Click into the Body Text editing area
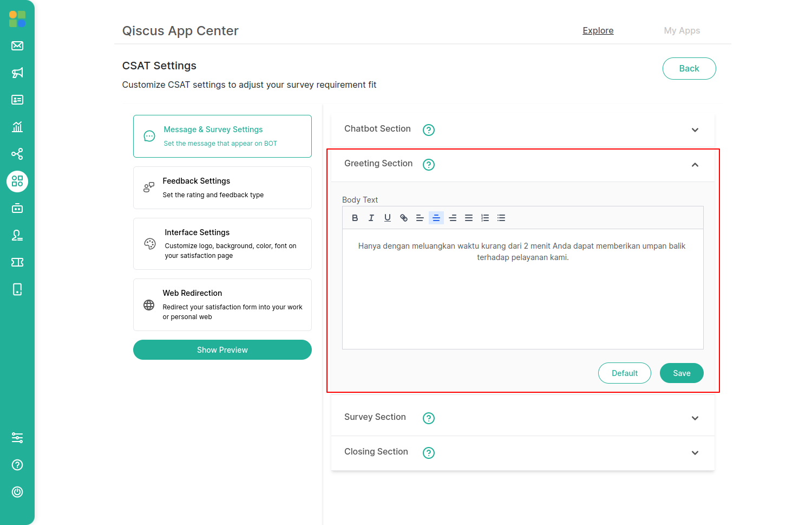 [522, 298]
